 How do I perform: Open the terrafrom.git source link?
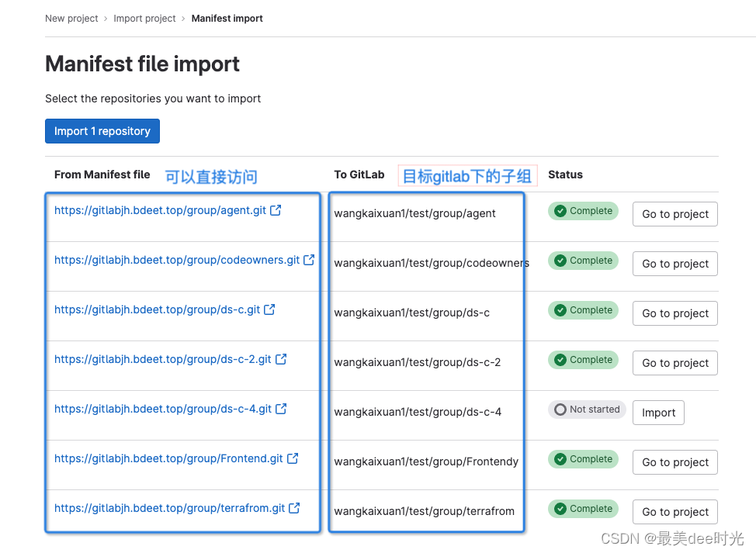[x=170, y=508]
